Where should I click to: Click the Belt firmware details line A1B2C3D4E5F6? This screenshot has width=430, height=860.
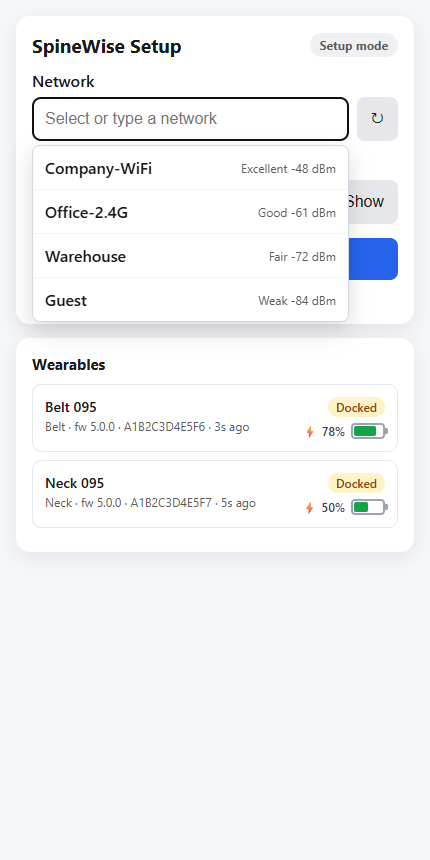tap(147, 427)
